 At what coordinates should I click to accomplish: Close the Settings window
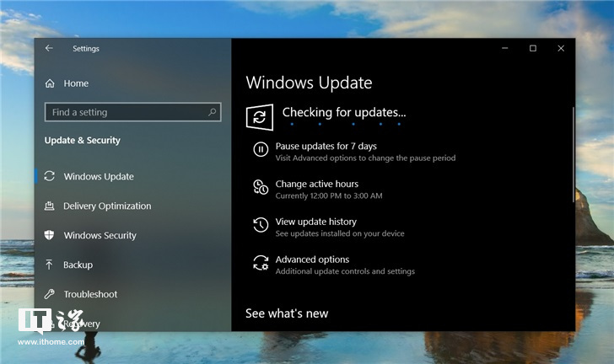coord(561,48)
